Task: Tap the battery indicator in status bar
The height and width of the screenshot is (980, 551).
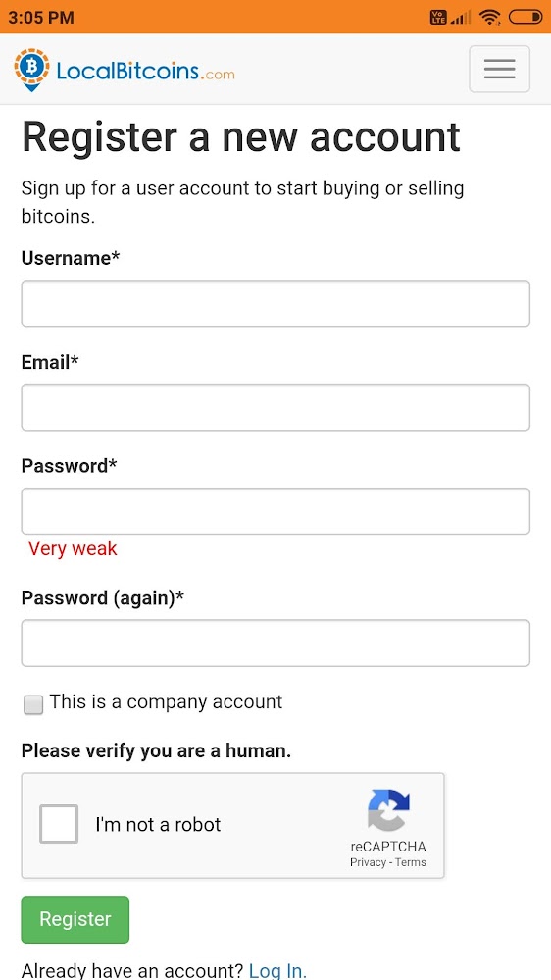Action: click(x=525, y=17)
